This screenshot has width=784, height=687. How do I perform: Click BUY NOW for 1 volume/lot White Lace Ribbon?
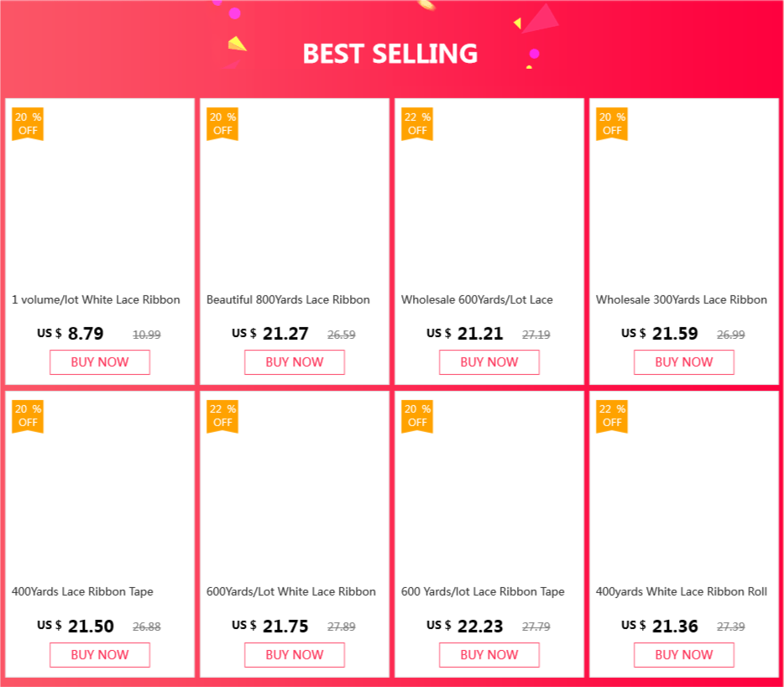[100, 362]
